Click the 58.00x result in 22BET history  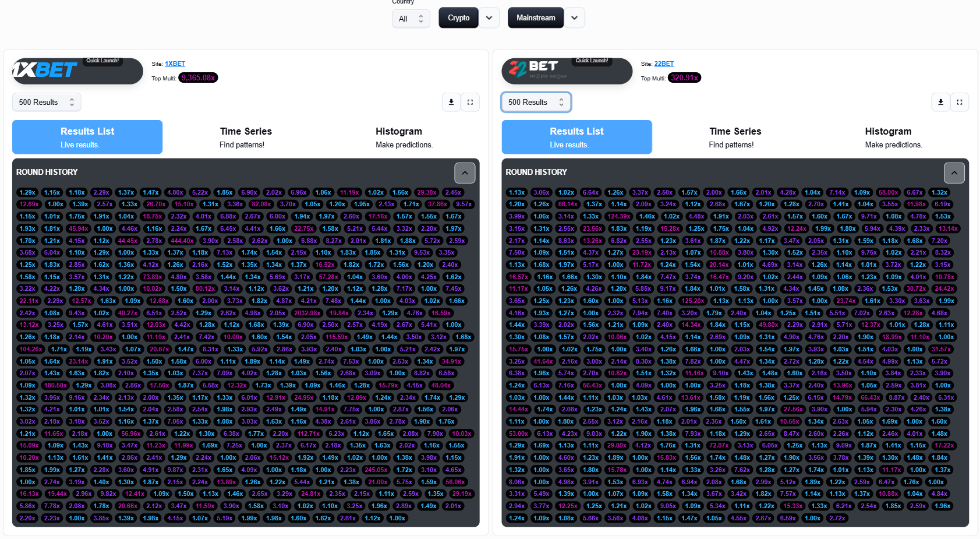click(888, 192)
